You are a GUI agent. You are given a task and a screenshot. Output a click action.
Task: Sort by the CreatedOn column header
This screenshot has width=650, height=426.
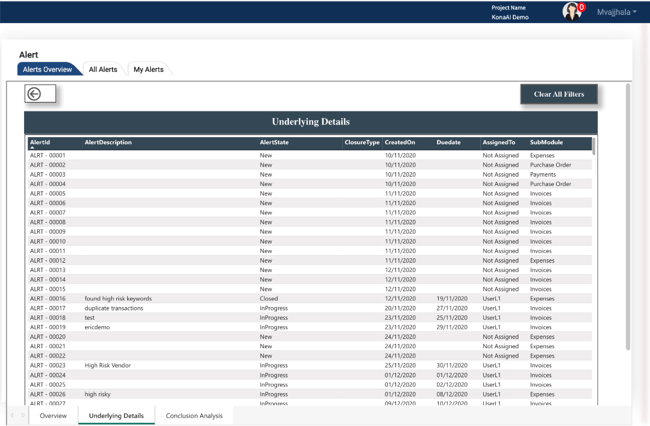pos(400,142)
